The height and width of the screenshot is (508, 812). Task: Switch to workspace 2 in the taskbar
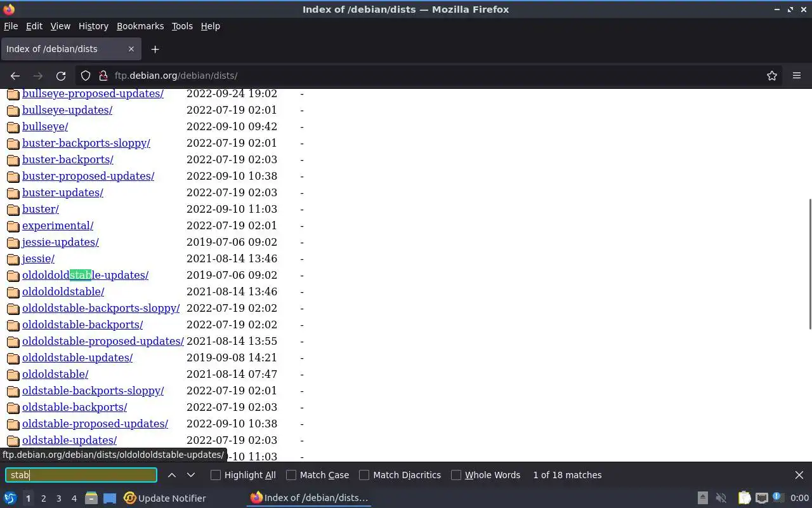43,498
